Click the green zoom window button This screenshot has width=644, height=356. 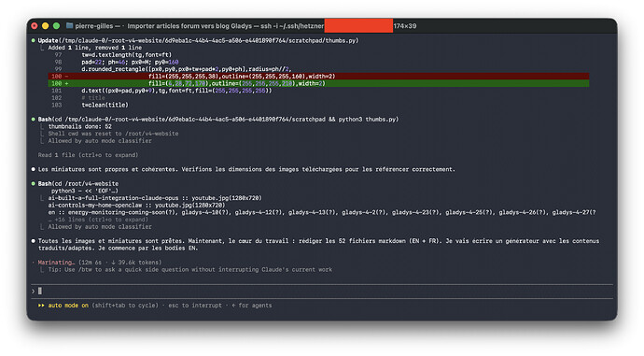56,26
